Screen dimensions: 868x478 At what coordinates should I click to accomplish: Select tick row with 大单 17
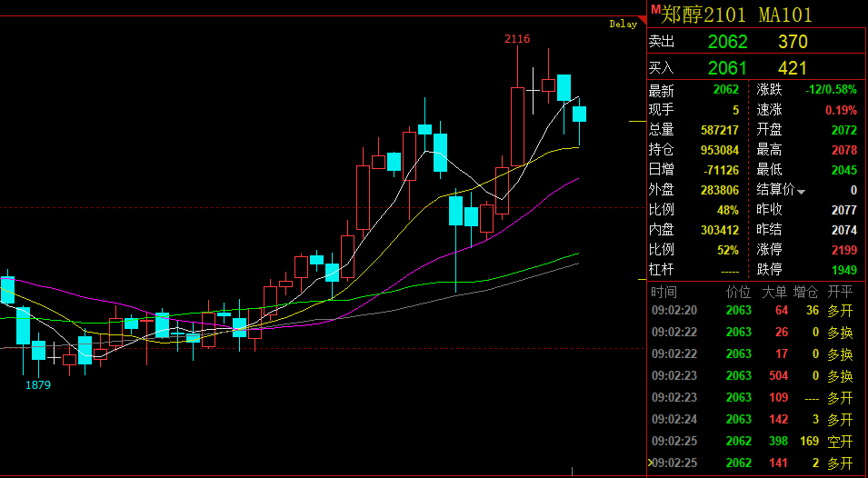pyautogui.click(x=753, y=354)
